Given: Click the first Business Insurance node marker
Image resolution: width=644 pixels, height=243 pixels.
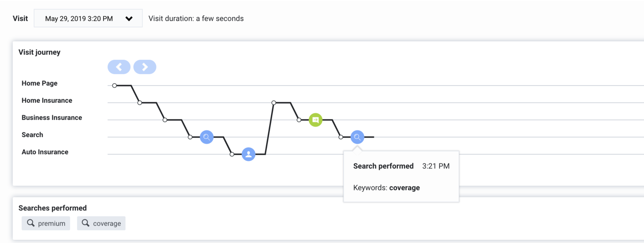Looking at the screenshot, I should pyautogui.click(x=165, y=120).
